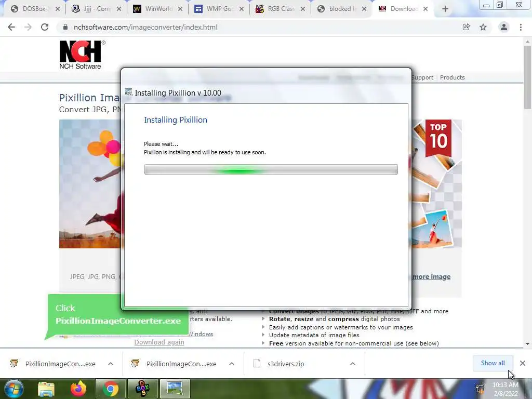This screenshot has height=399, width=532.
Task: Open the Chrome three-dot menu
Action: tap(521, 27)
